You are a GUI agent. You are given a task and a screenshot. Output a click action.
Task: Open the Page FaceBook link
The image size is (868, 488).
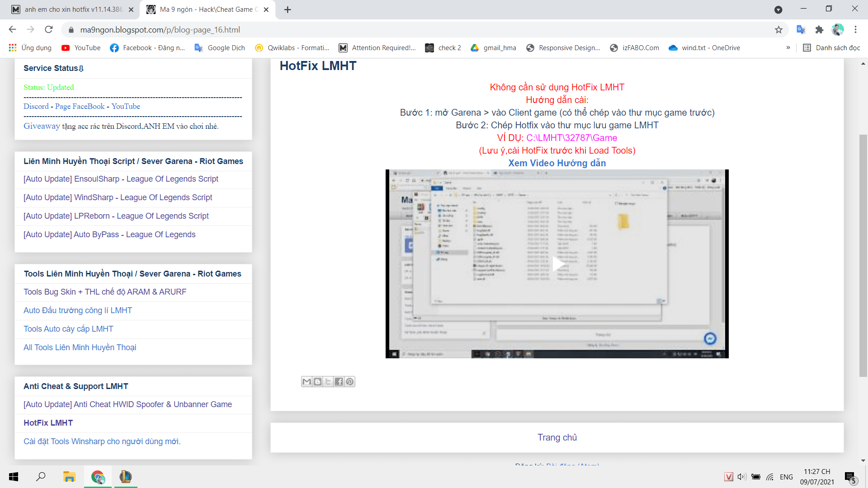point(80,106)
